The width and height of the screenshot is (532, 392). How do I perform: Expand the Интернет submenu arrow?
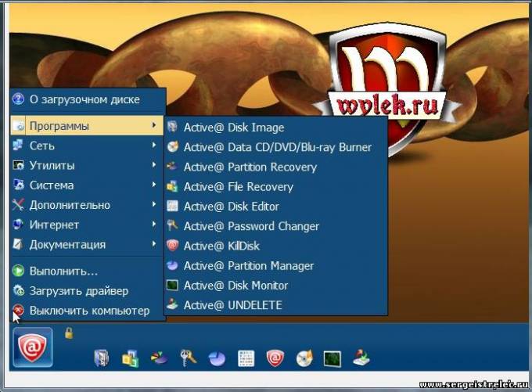pos(154,224)
